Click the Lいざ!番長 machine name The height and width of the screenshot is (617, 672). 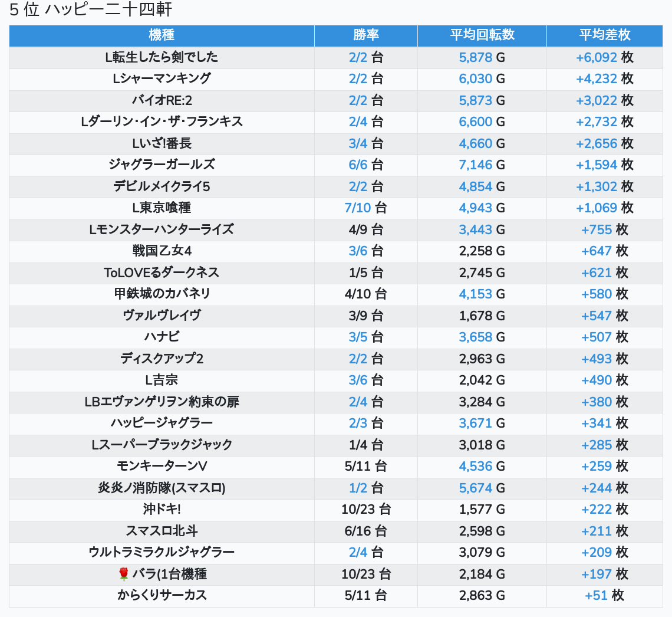tap(162, 143)
